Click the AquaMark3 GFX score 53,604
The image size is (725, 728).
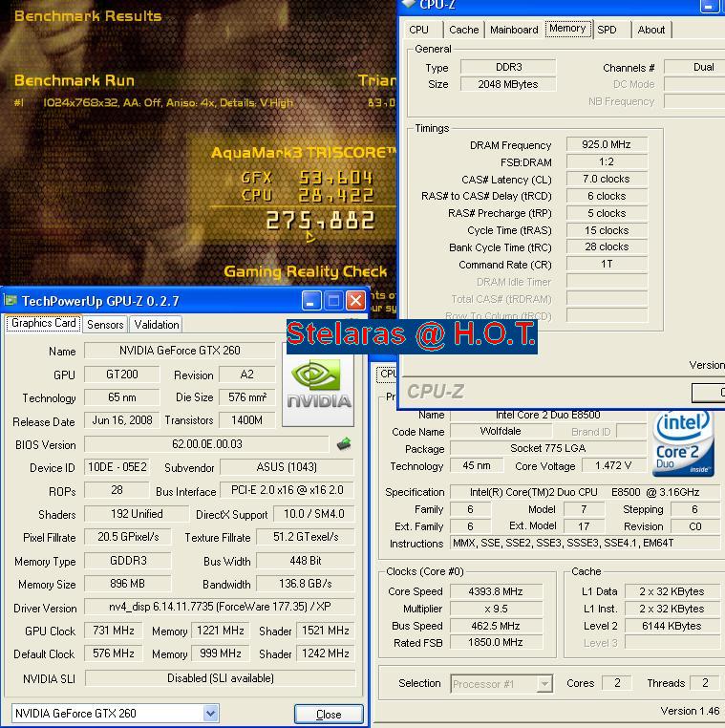(335, 178)
